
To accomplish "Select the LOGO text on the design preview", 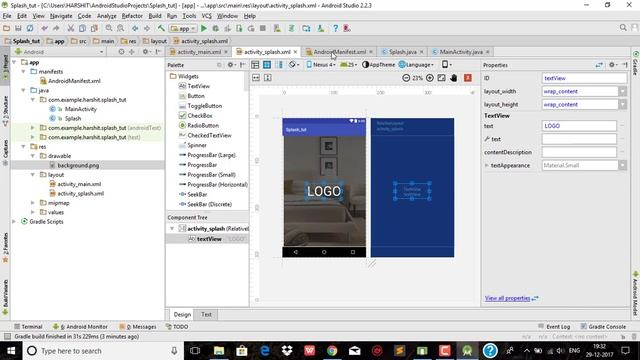I will [x=324, y=191].
